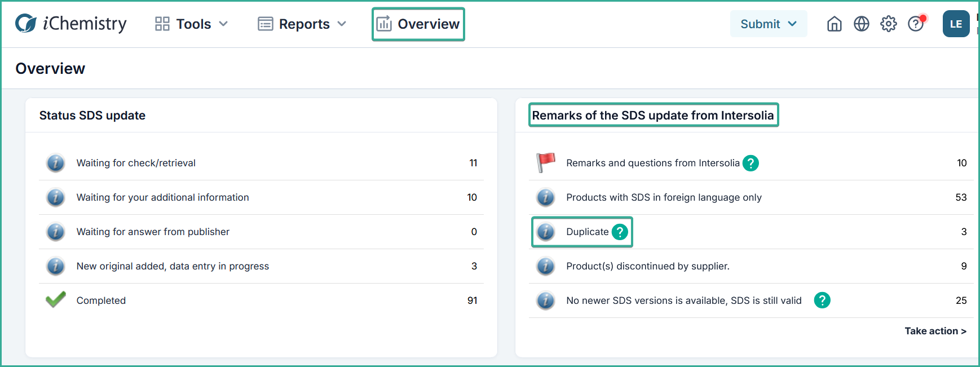This screenshot has height=367, width=980.
Task: Click the green Completed checkmark icon
Action: click(x=56, y=300)
